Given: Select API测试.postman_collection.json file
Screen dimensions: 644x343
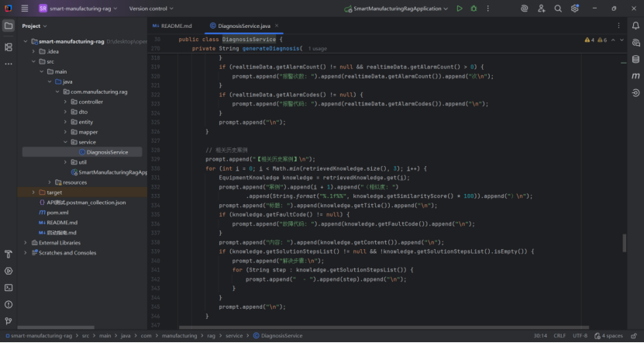Looking at the screenshot, I should pyautogui.click(x=82, y=203).
